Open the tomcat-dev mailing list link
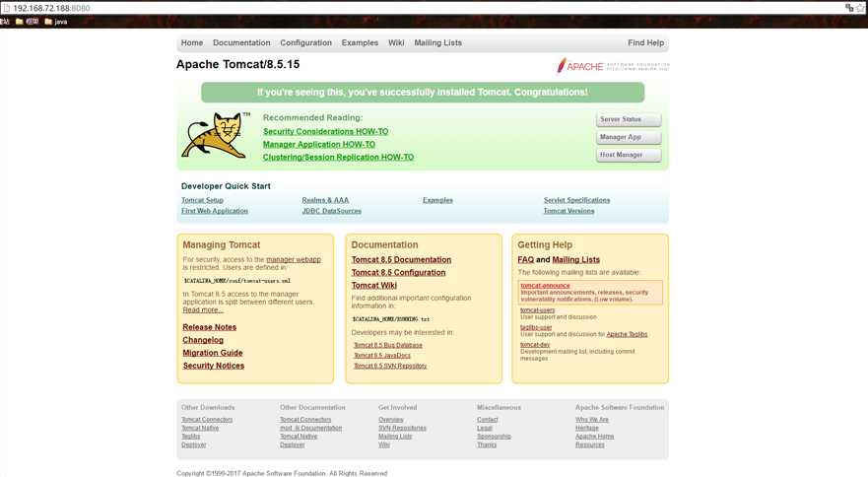Viewport: 868px width, 477px height. (x=535, y=345)
